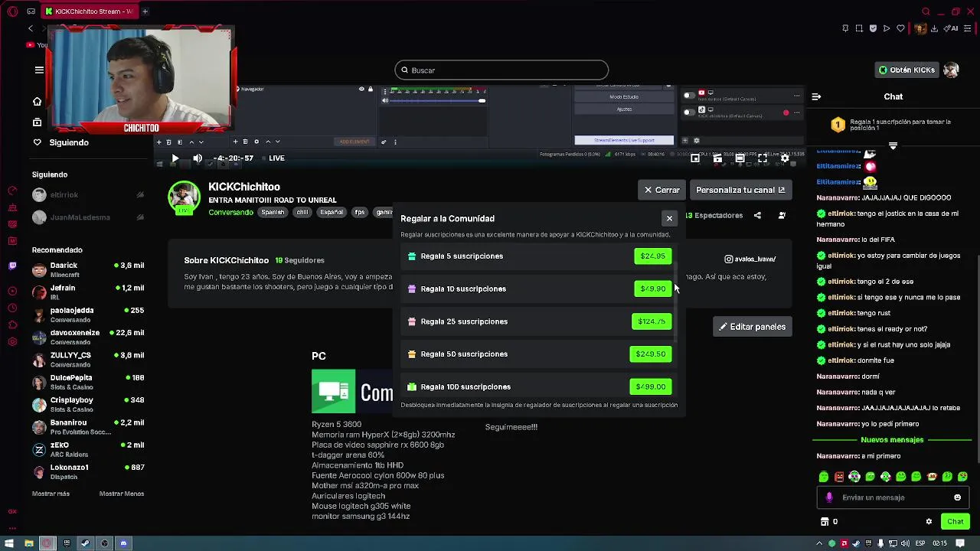Viewport: 980px width, 551px height.
Task: Insert the red angry quick emote
Action: click(x=839, y=477)
